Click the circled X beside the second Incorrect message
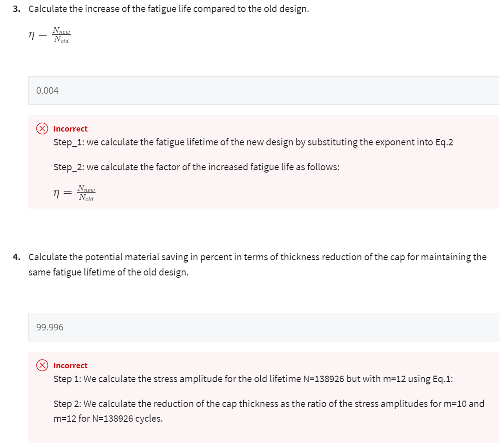 pos(42,365)
